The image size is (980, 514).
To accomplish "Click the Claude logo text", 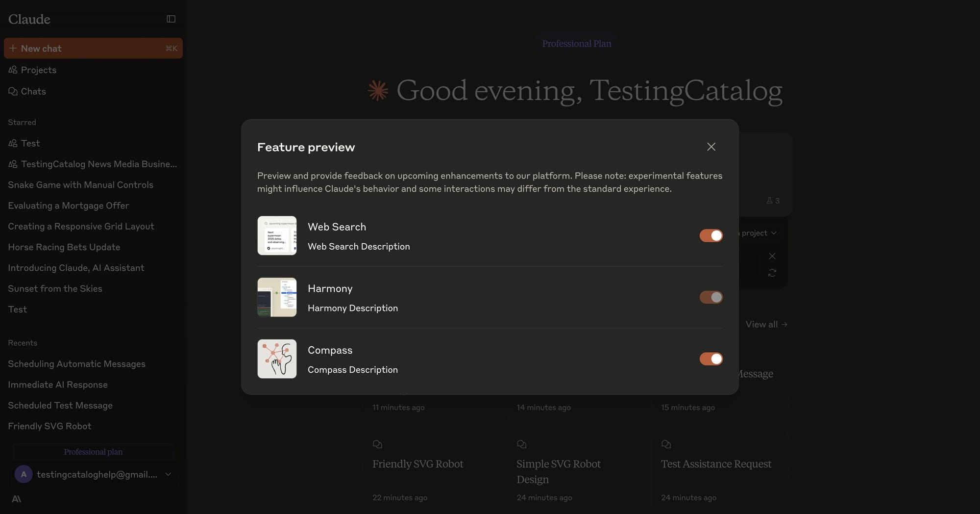I will pos(29,19).
